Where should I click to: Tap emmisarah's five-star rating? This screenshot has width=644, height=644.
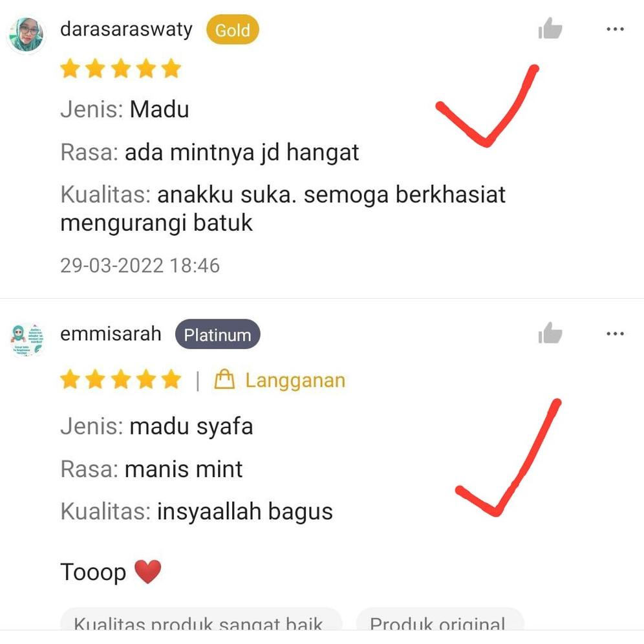[121, 379]
